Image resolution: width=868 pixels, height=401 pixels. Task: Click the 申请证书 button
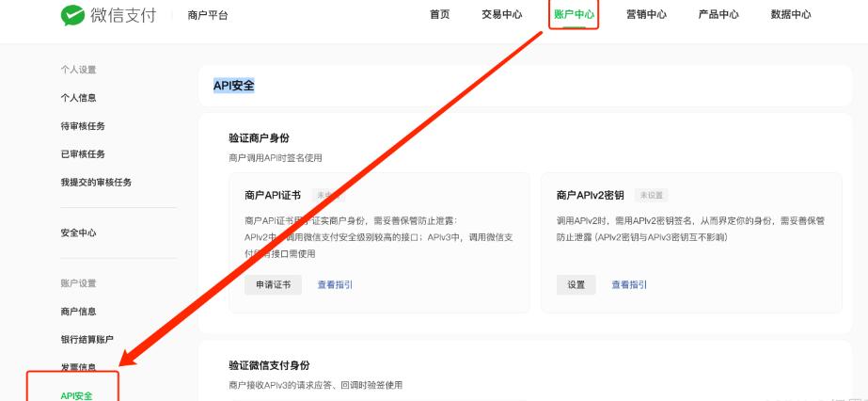coord(273,284)
